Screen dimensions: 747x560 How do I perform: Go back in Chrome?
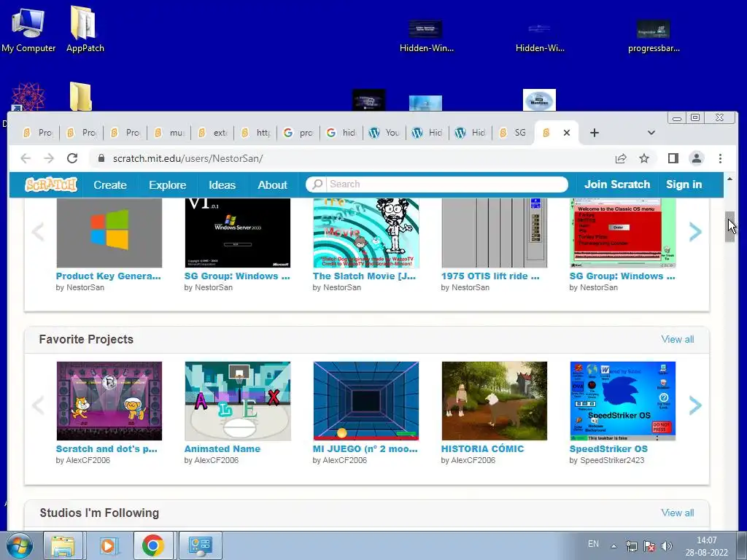(26, 158)
